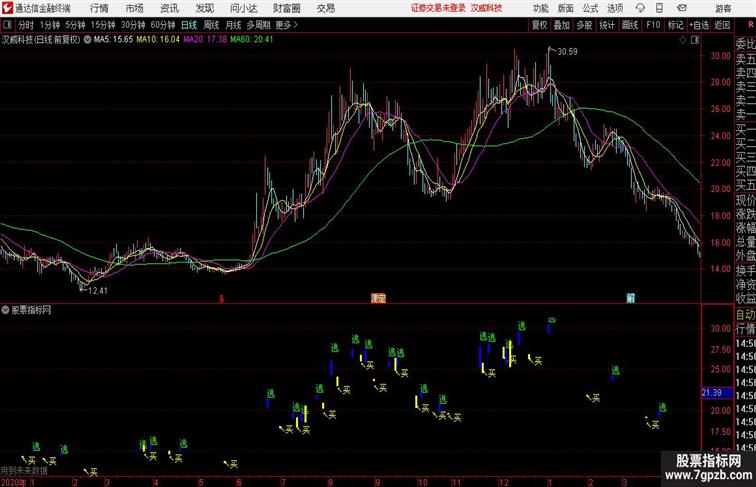Click the MA20: 17.38 label
The width and height of the screenshot is (756, 487).
click(x=205, y=40)
